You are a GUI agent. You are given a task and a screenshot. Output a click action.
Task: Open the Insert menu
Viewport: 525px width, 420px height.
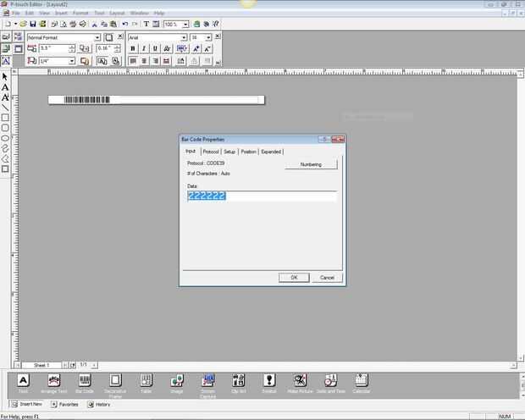pos(61,13)
